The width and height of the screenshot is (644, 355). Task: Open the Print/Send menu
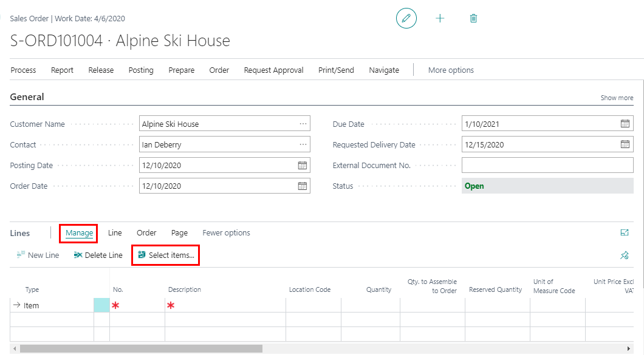point(336,70)
